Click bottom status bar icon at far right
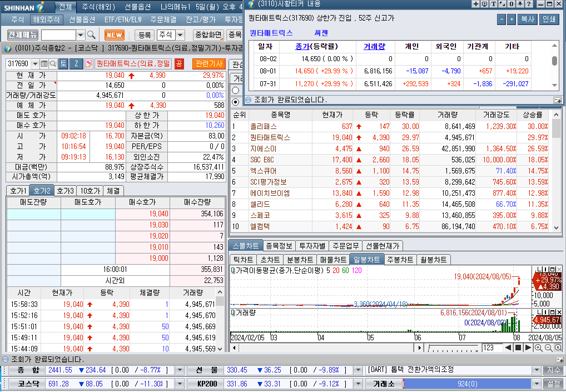 tap(559, 360)
